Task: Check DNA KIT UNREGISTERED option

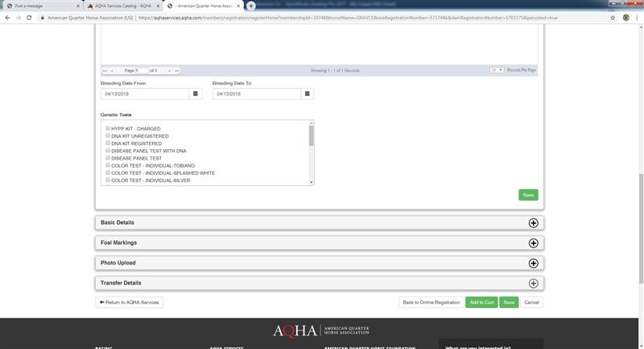Action: click(108, 135)
